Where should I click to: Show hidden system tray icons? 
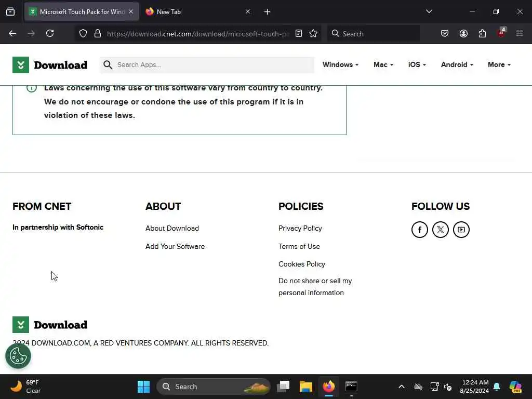click(x=402, y=387)
